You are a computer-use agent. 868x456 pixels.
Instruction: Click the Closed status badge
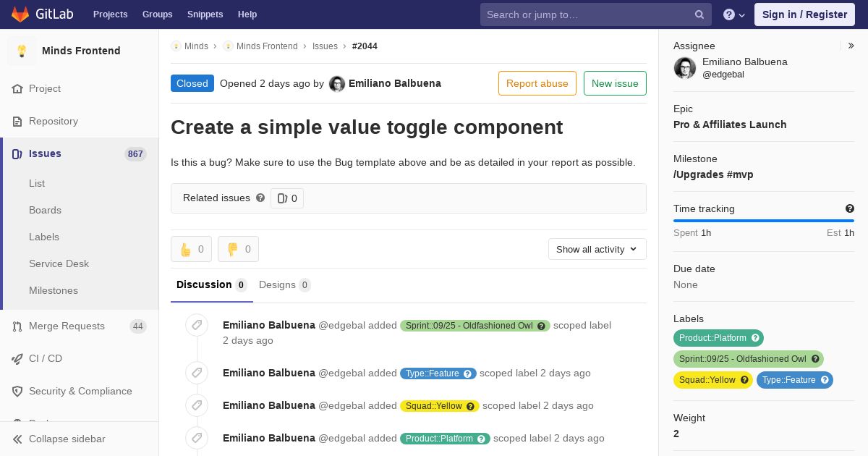[x=192, y=83]
